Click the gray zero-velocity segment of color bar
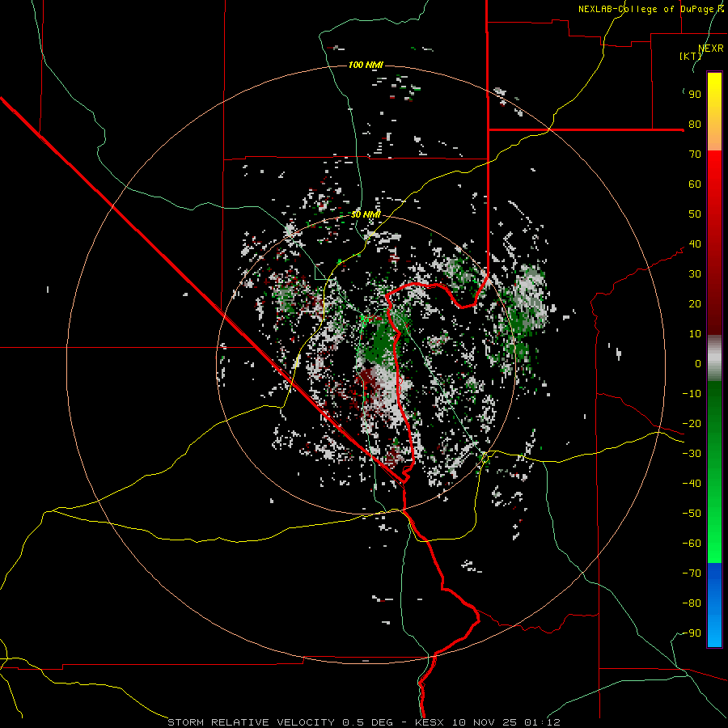728x728 pixels. 714,358
